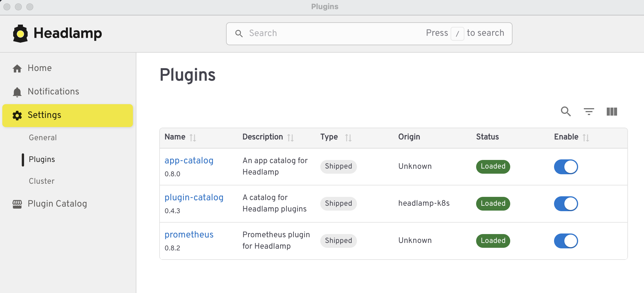Open the prometheus plugin link
The height and width of the screenshot is (293, 644).
[189, 235]
